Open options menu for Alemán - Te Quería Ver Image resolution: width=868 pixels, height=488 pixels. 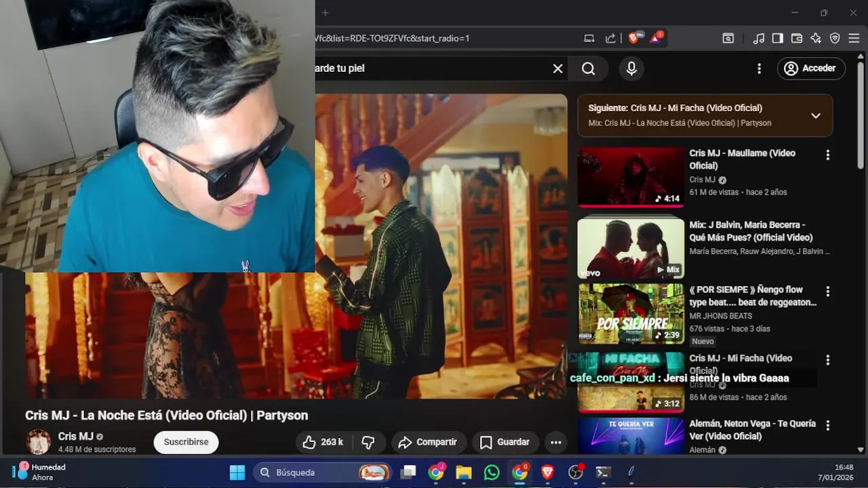tap(827, 425)
